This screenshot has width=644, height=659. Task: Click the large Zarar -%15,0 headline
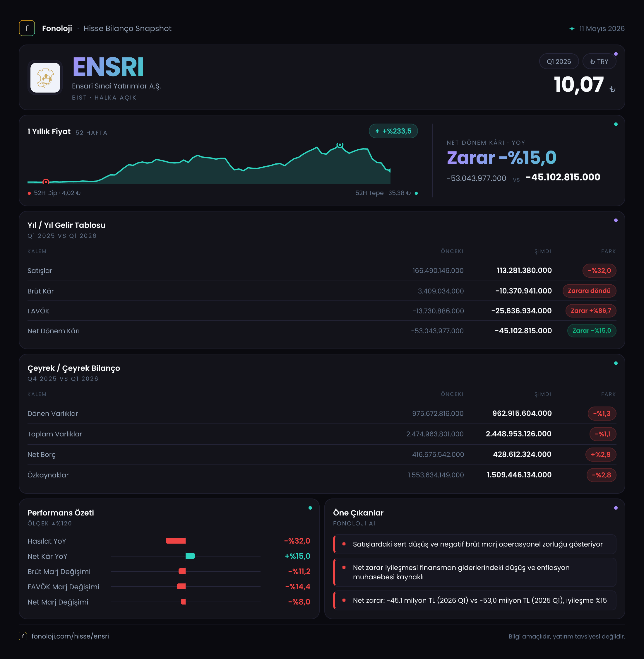tap(502, 158)
